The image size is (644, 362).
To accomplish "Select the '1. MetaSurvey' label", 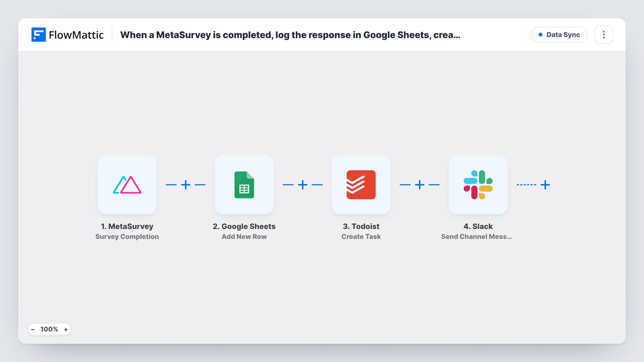I will pos(127,226).
